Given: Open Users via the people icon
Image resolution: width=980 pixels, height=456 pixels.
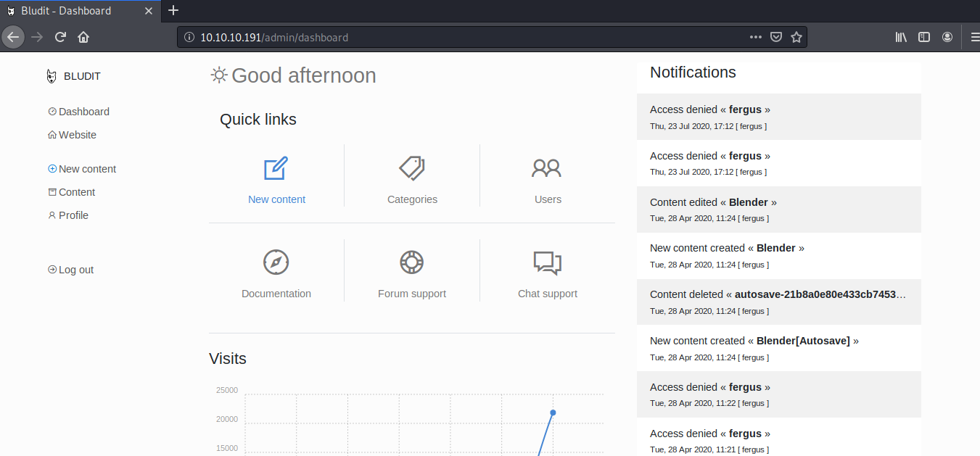Looking at the screenshot, I should 547,169.
